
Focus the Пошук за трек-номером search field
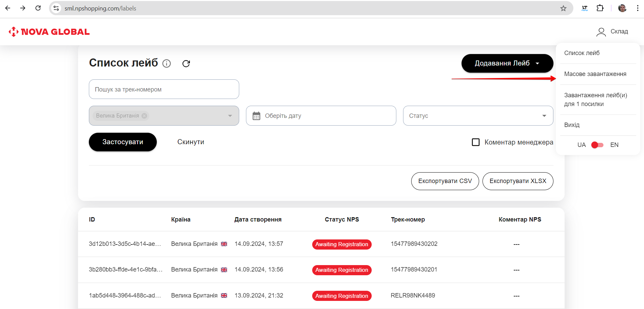point(164,89)
